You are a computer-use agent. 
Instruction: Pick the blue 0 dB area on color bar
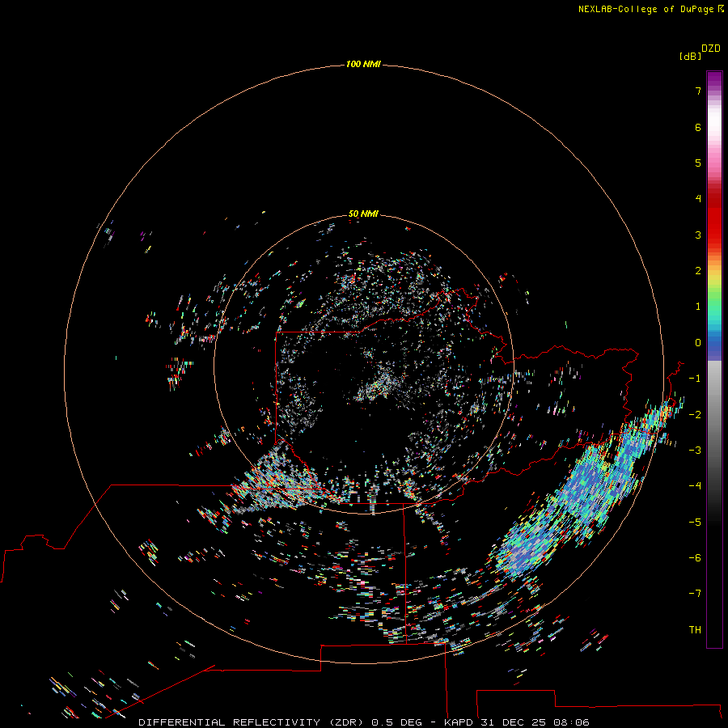714,343
